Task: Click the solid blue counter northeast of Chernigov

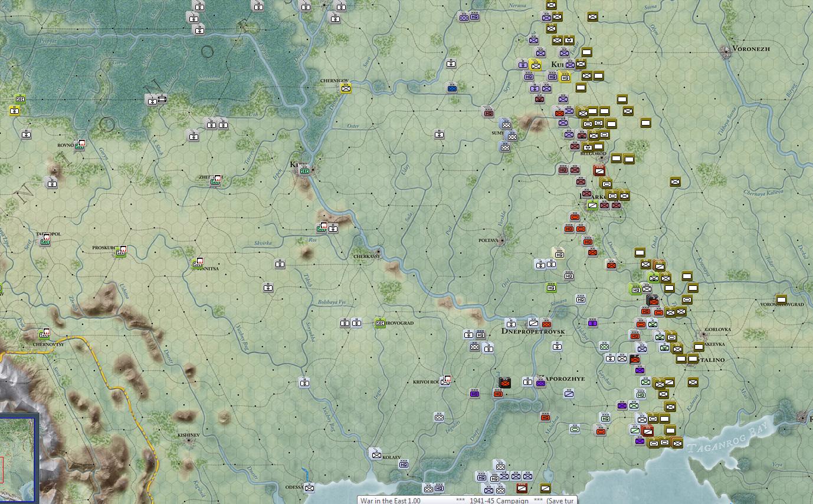Action: point(452,88)
